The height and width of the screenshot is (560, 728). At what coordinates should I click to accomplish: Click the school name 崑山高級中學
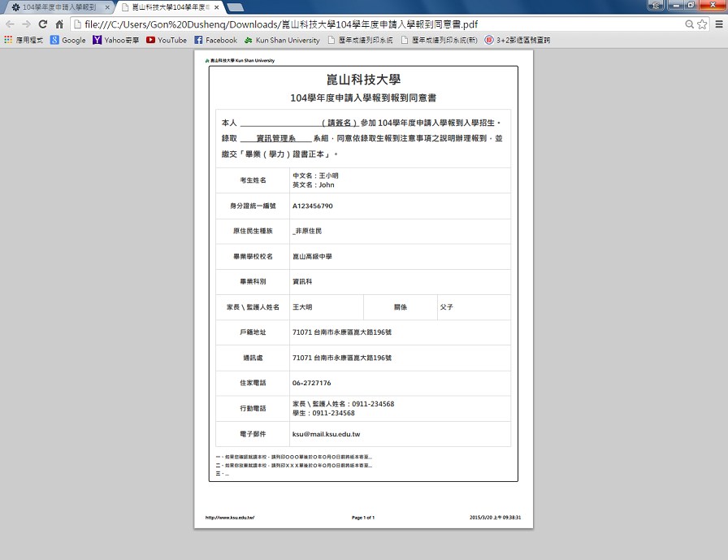(x=312, y=256)
